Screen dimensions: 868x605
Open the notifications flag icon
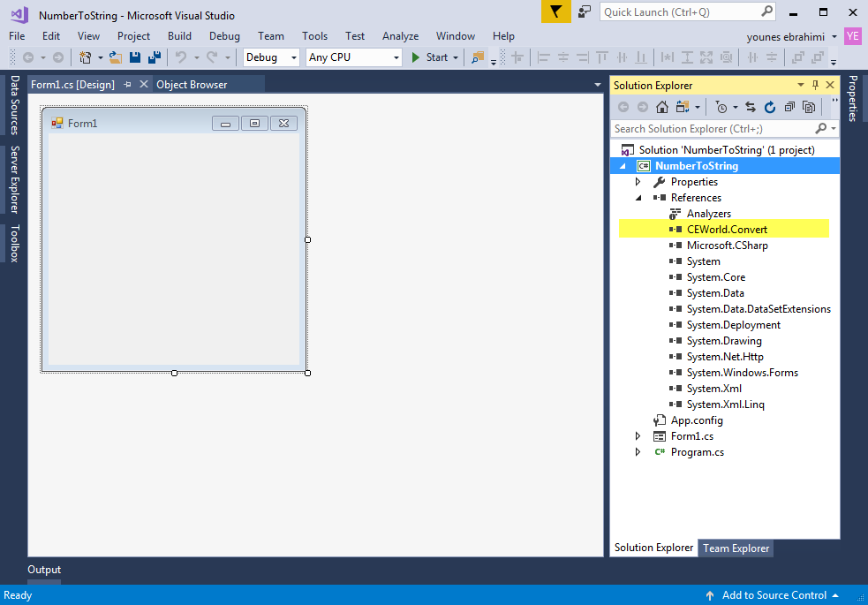point(555,11)
